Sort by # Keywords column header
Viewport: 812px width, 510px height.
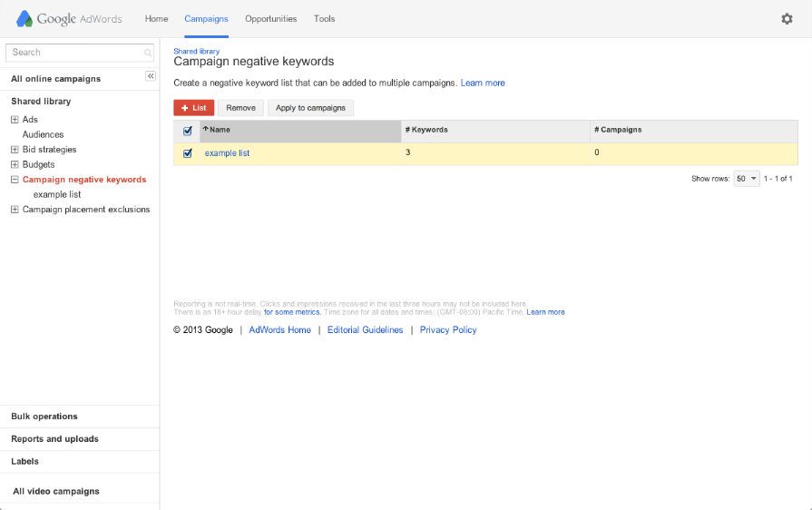point(495,131)
